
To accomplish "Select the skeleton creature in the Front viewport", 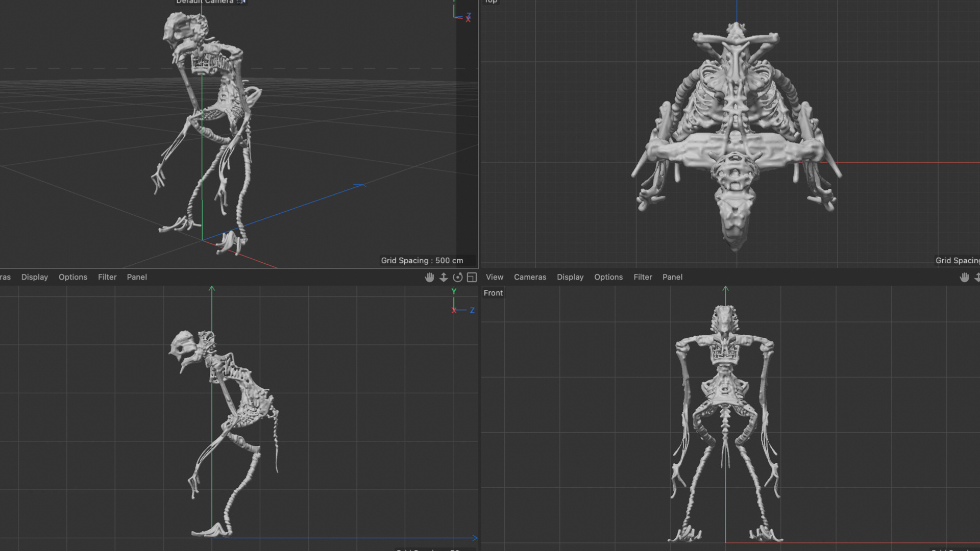I will point(725,423).
